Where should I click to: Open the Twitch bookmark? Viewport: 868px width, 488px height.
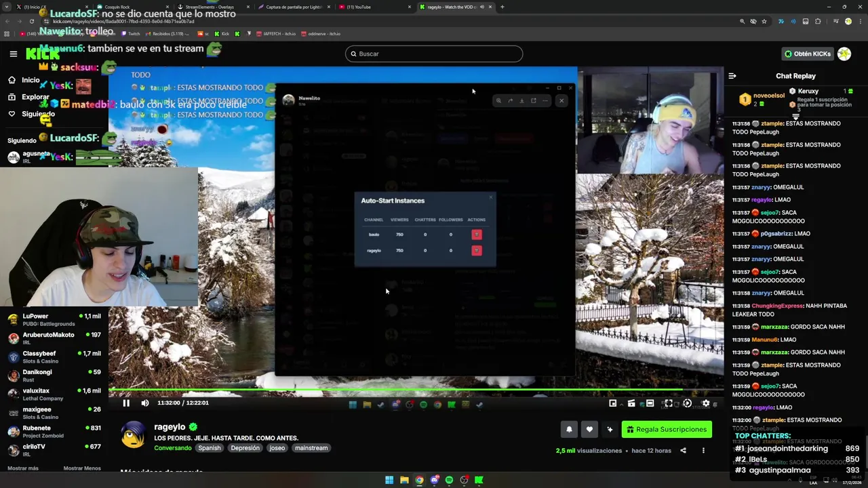131,33
